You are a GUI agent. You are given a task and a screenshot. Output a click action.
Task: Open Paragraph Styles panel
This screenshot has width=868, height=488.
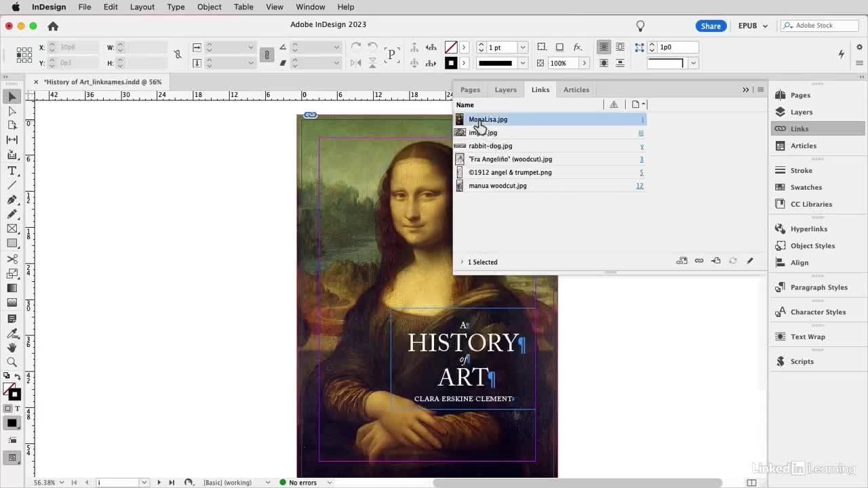[818, 287]
